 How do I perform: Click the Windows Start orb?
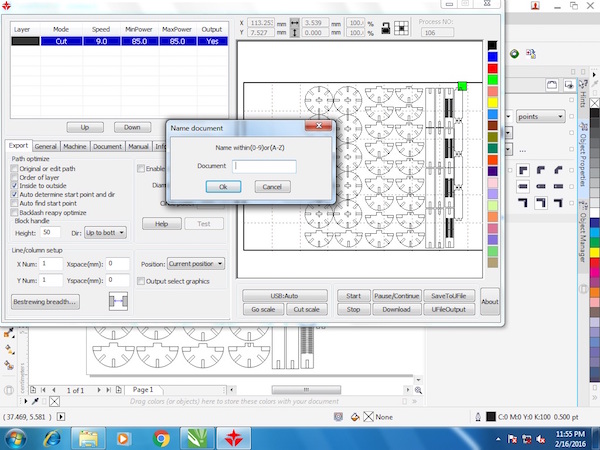(16, 439)
